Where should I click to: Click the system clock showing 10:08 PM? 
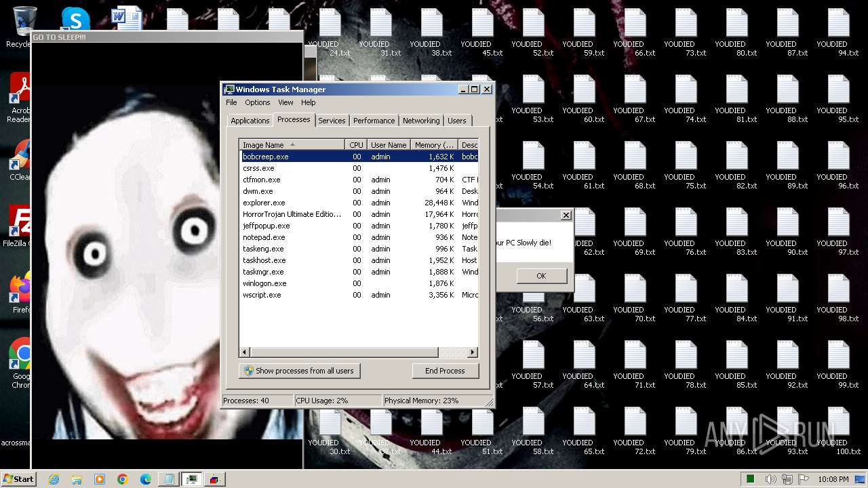click(x=833, y=479)
